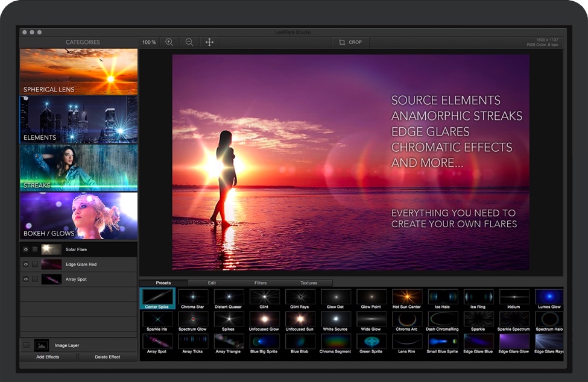Click the Delete Effect button
This screenshot has width=588, height=382.
click(x=108, y=357)
